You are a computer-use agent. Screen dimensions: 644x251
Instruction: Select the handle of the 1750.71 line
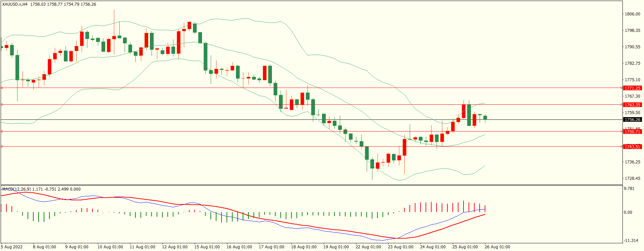point(2,132)
